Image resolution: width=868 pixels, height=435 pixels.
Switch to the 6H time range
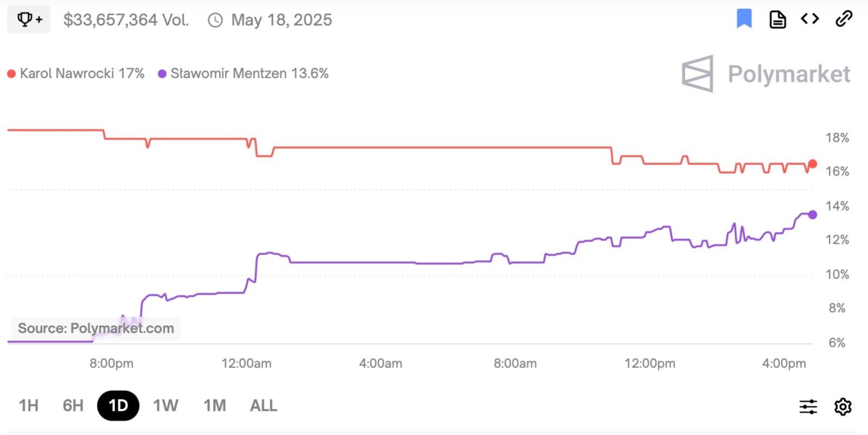pos(73,405)
